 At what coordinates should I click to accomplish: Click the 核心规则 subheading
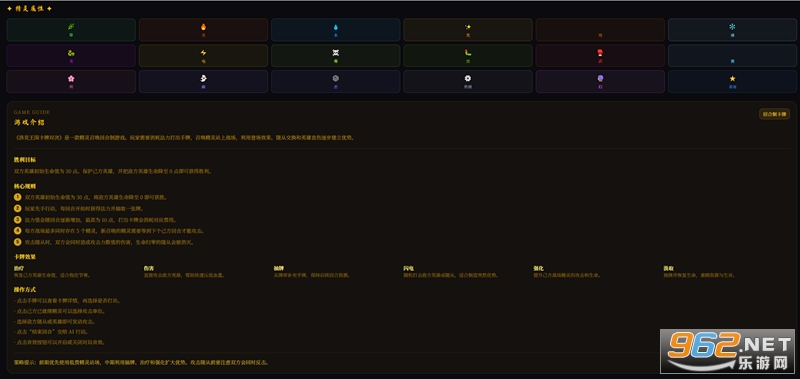[25, 186]
